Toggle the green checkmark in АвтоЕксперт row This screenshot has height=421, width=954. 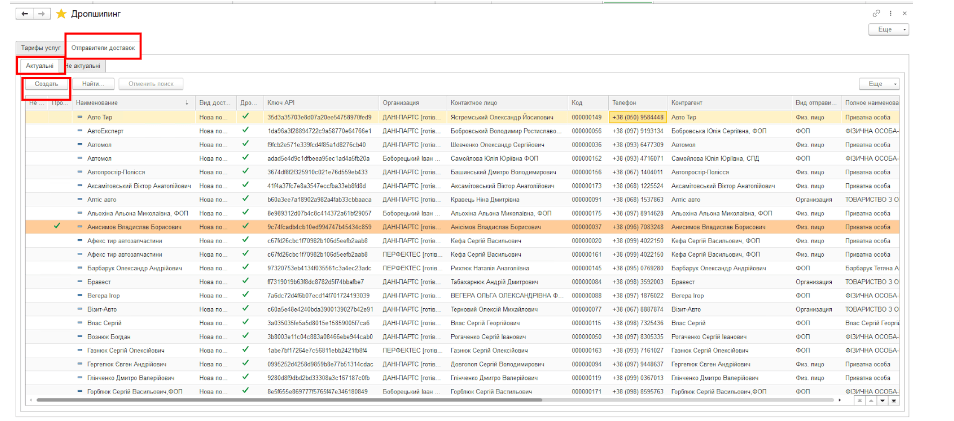245,130
